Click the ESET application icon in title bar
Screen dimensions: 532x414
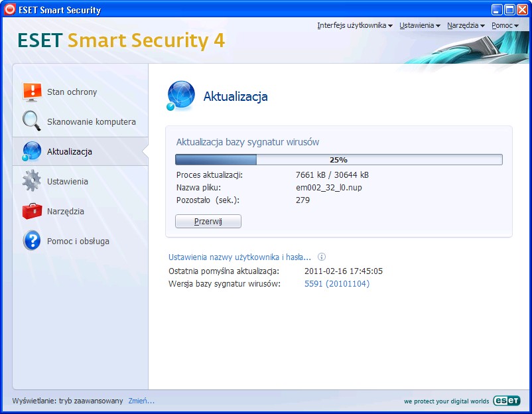click(9, 9)
